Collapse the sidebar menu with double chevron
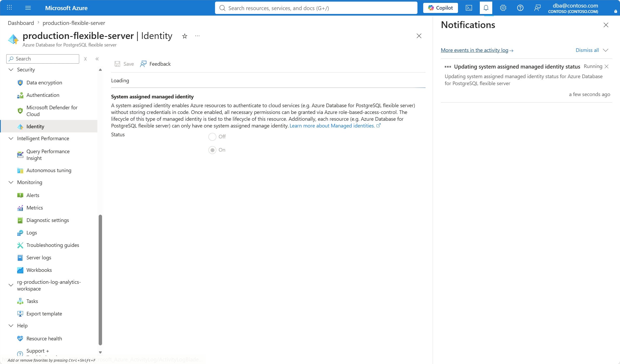The image size is (620, 364). pyautogui.click(x=97, y=59)
